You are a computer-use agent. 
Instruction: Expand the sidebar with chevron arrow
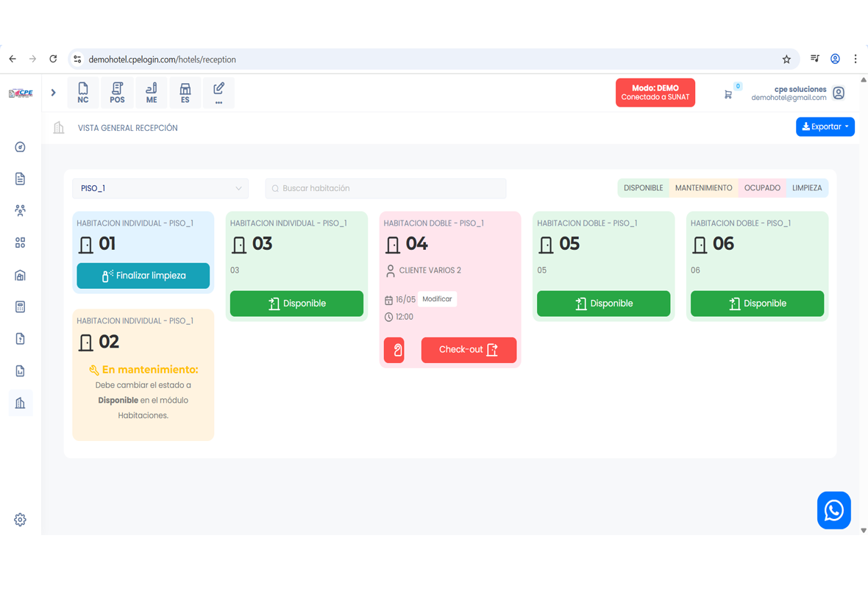pos(54,93)
